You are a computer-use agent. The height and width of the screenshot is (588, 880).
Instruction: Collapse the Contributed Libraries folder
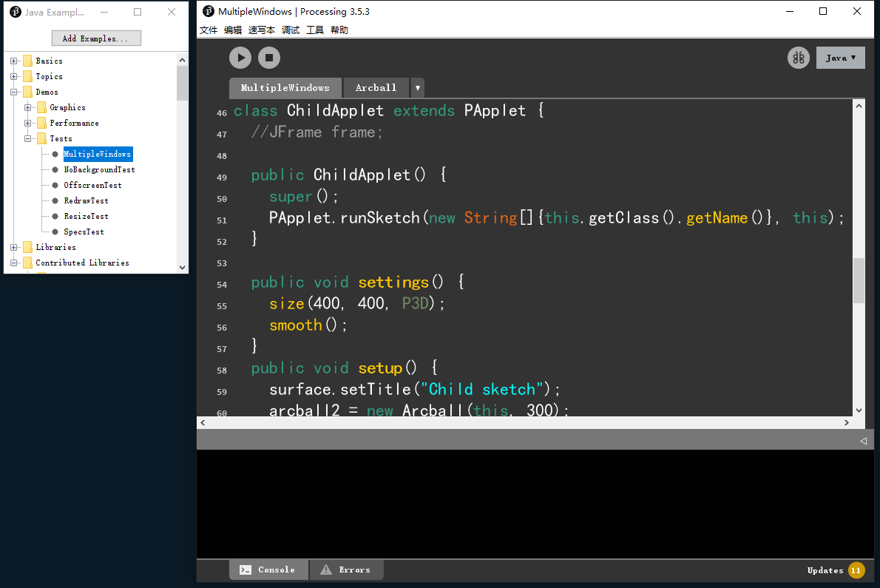click(x=14, y=263)
